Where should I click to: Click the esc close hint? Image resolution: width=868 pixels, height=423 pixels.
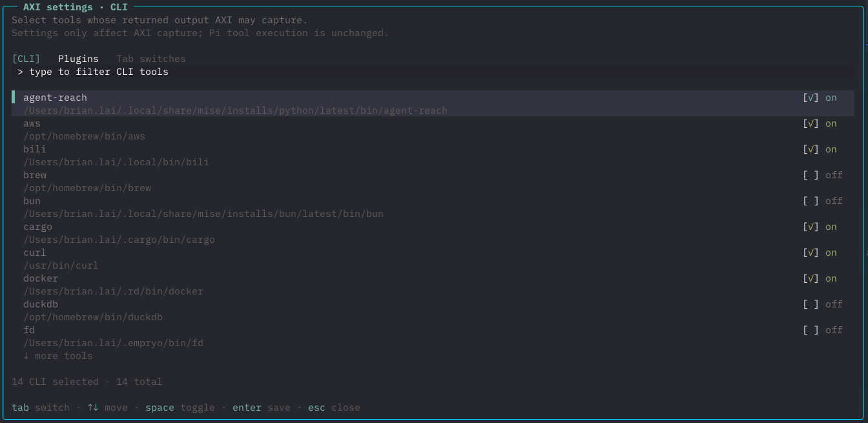coord(334,408)
